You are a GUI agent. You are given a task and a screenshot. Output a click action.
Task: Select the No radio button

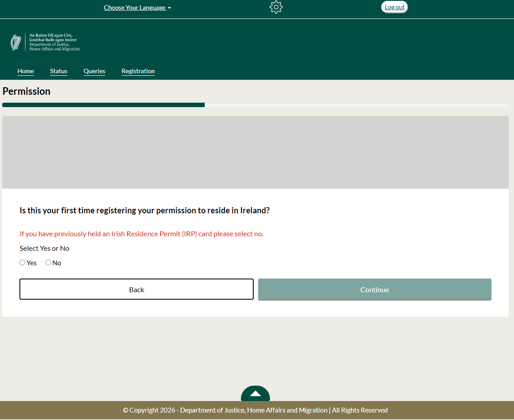(x=48, y=263)
